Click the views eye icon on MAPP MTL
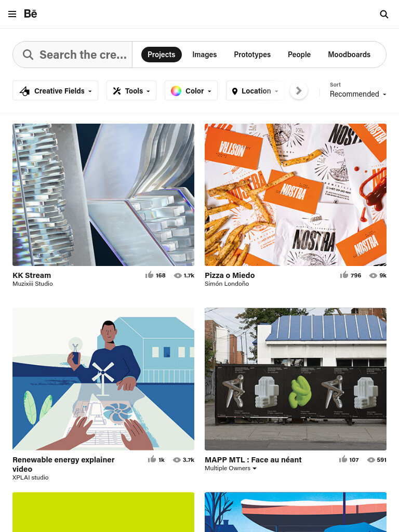This screenshot has height=532, width=399. [371, 460]
